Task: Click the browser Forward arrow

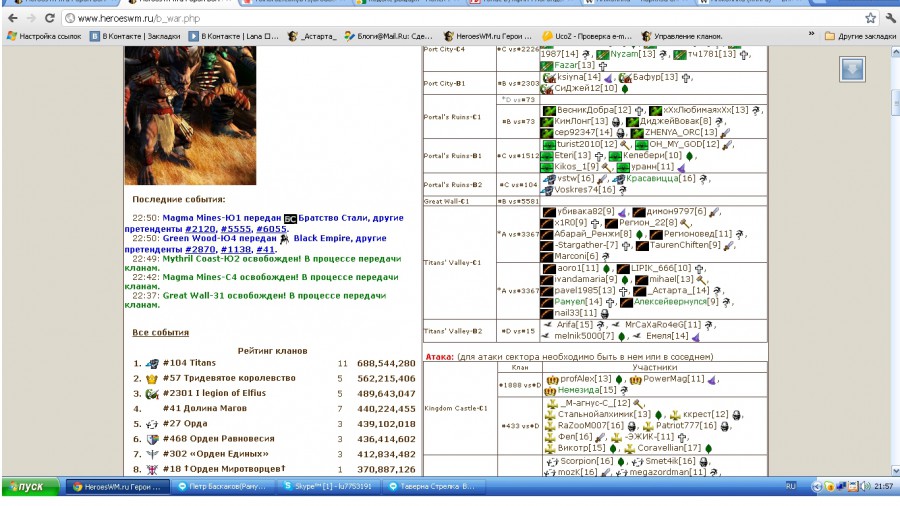Action: pyautogui.click(x=31, y=18)
